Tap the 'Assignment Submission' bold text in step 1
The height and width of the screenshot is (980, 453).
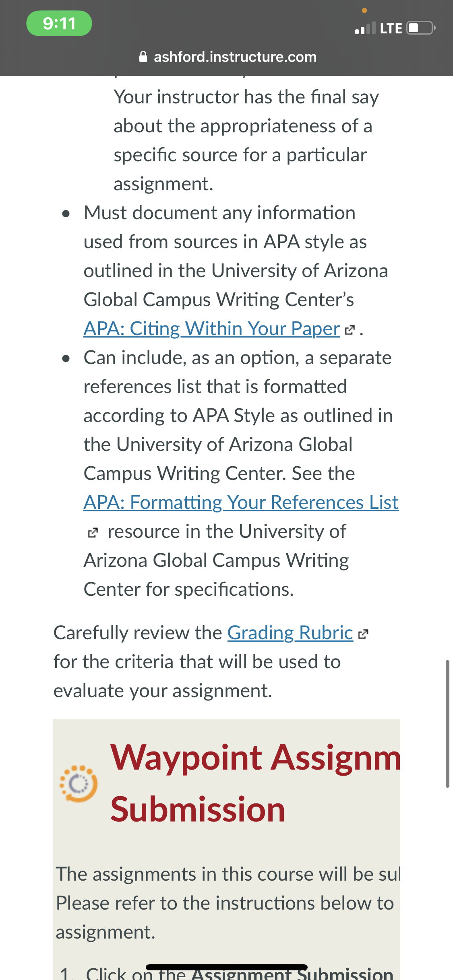click(292, 973)
